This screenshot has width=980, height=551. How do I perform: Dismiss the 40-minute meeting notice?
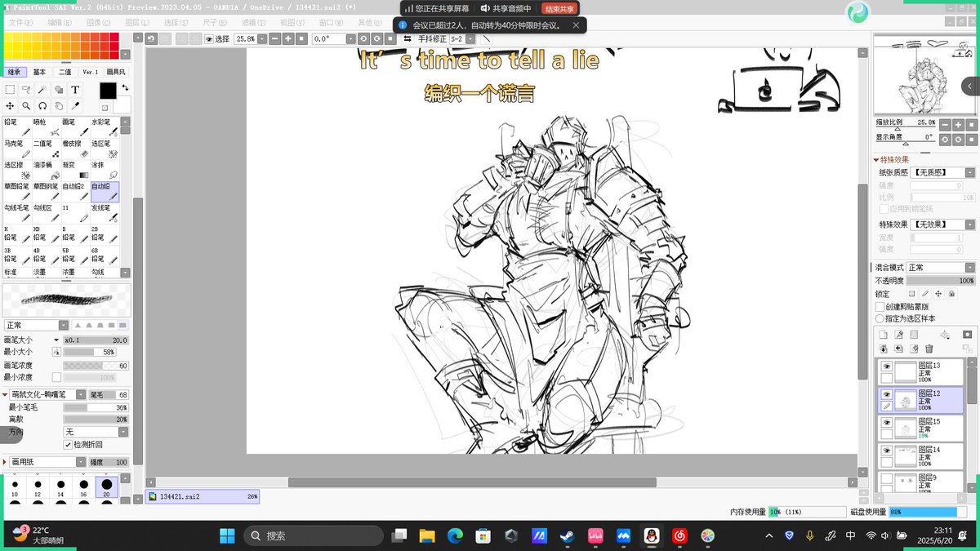click(x=575, y=25)
